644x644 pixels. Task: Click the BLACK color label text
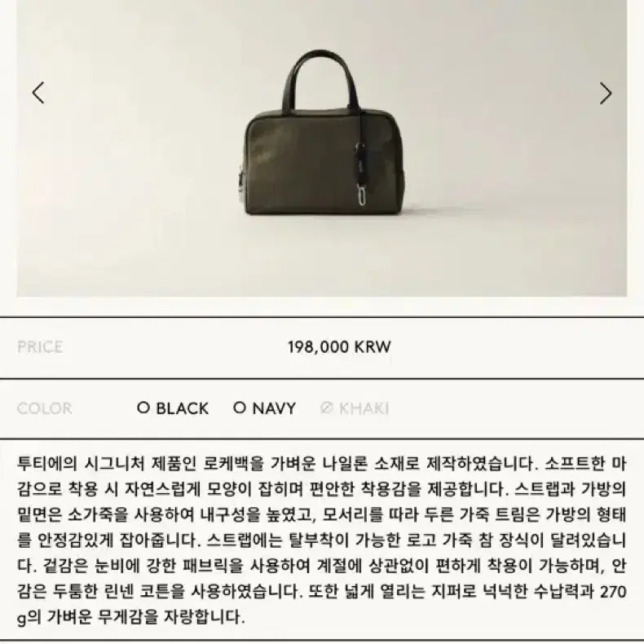pos(183,408)
